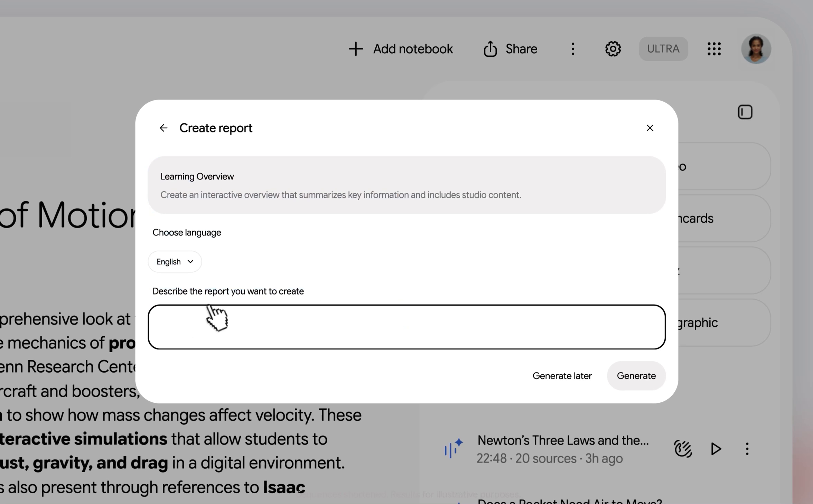
Task: Click the Share button
Action: tap(510, 49)
